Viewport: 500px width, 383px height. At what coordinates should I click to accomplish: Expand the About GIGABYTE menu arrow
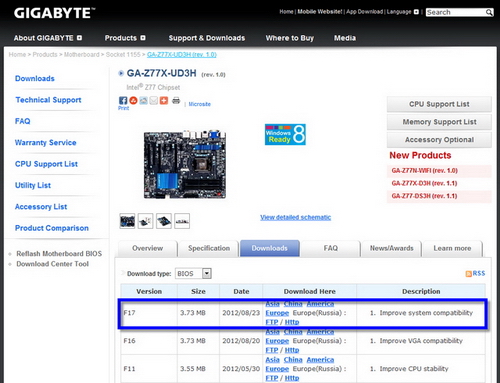coord(79,38)
